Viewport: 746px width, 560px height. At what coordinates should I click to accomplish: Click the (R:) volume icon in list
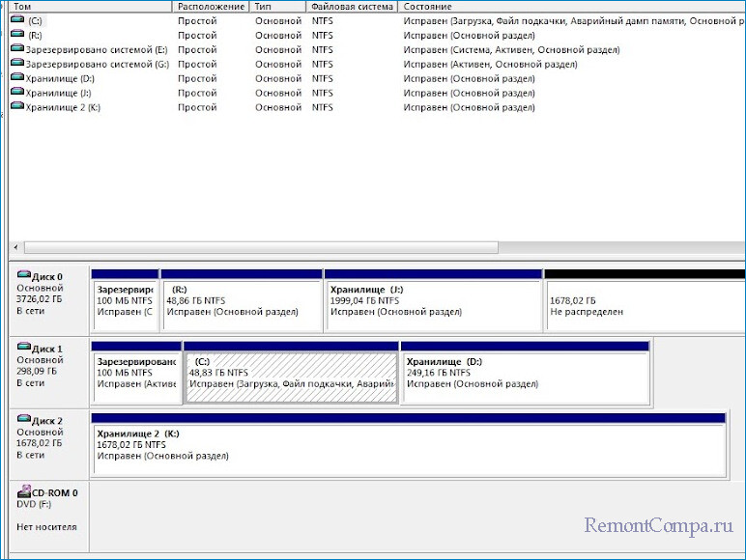17,35
